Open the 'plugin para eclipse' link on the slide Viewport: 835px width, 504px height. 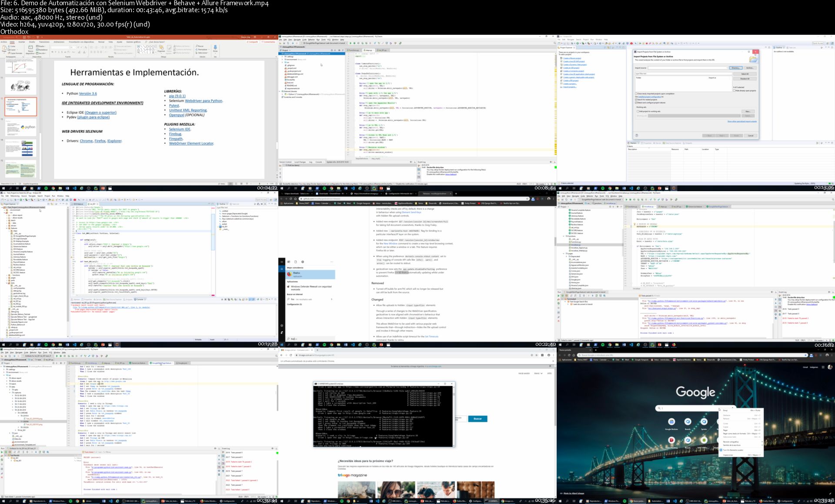pos(94,117)
